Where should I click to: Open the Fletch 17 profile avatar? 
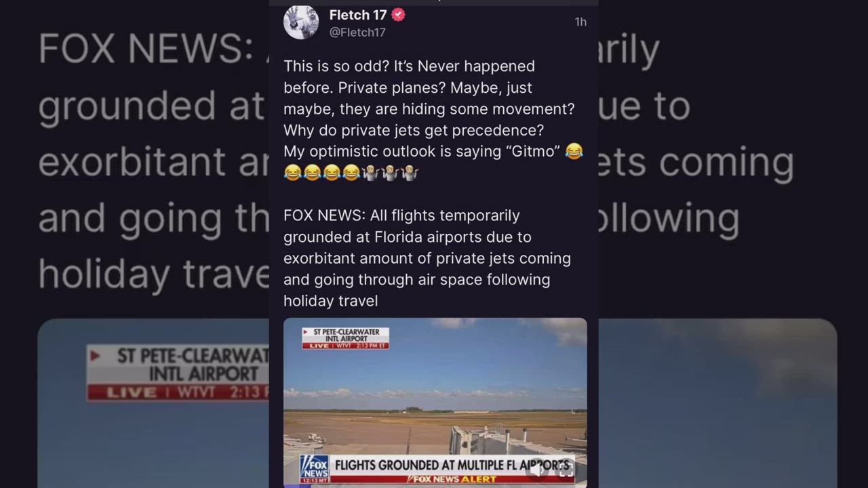point(301,22)
